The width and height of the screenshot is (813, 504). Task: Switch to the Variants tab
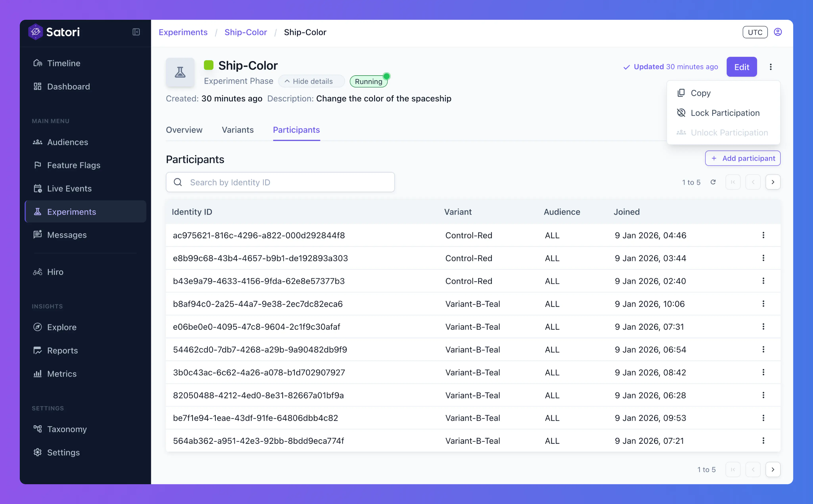(x=238, y=130)
